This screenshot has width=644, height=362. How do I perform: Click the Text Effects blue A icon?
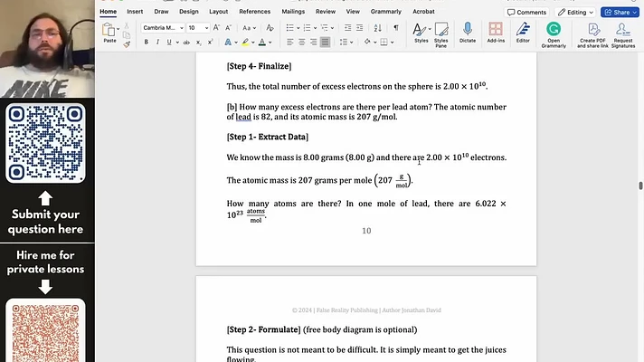coord(228,43)
